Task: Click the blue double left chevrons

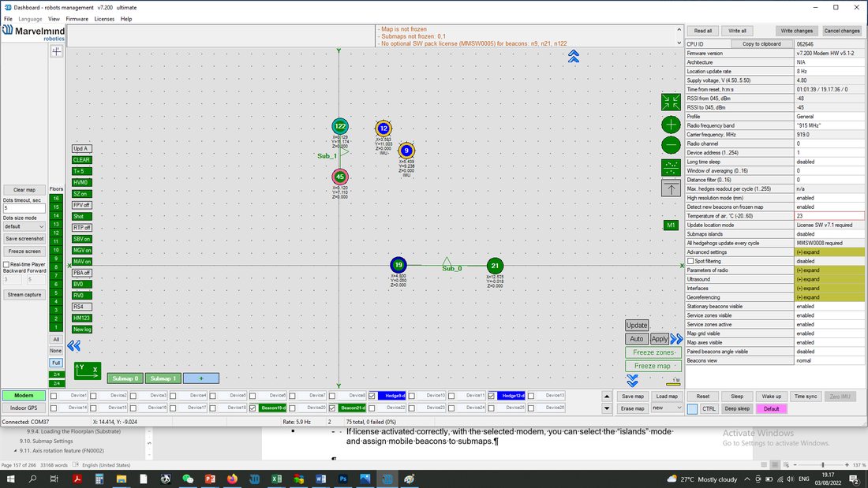Action: [x=73, y=346]
